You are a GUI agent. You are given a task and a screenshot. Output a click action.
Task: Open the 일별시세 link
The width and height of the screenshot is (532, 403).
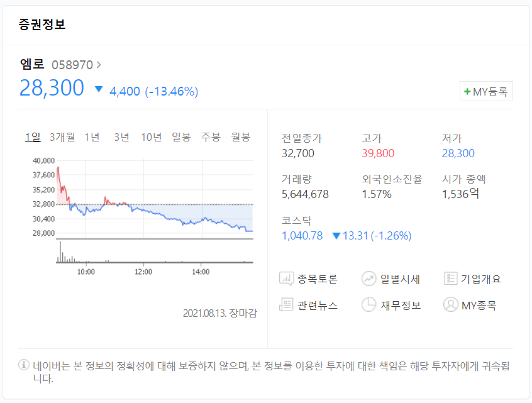[x=401, y=279]
